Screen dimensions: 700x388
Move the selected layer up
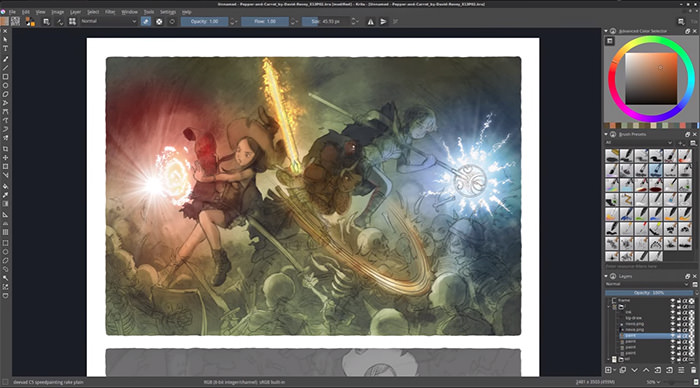[x=646, y=370]
